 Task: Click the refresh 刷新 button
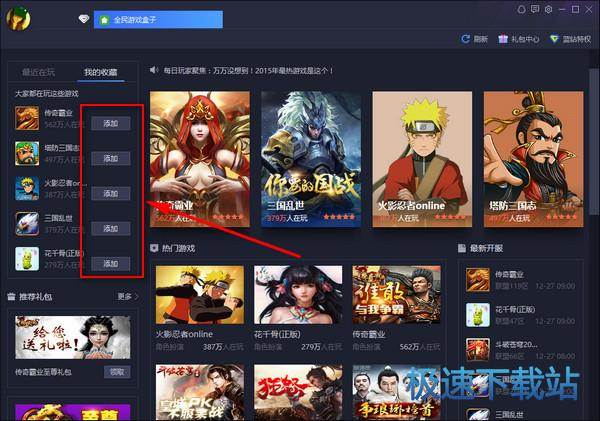(474, 39)
